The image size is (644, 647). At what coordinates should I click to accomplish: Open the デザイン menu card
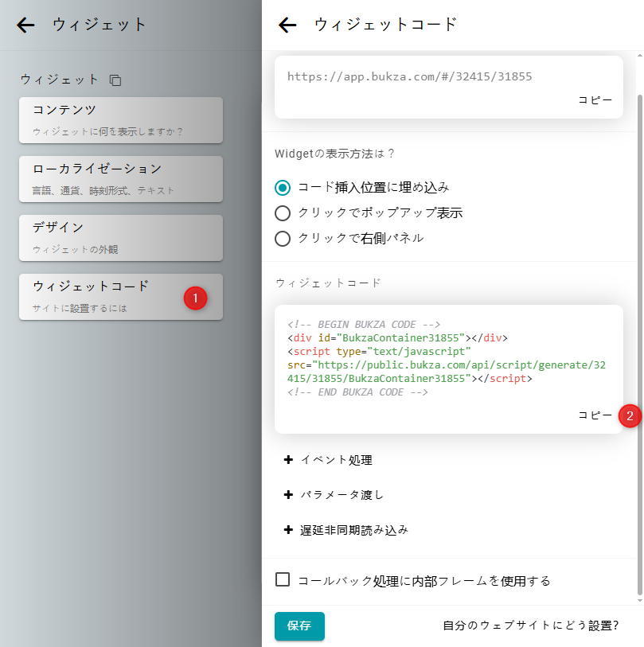click(121, 238)
